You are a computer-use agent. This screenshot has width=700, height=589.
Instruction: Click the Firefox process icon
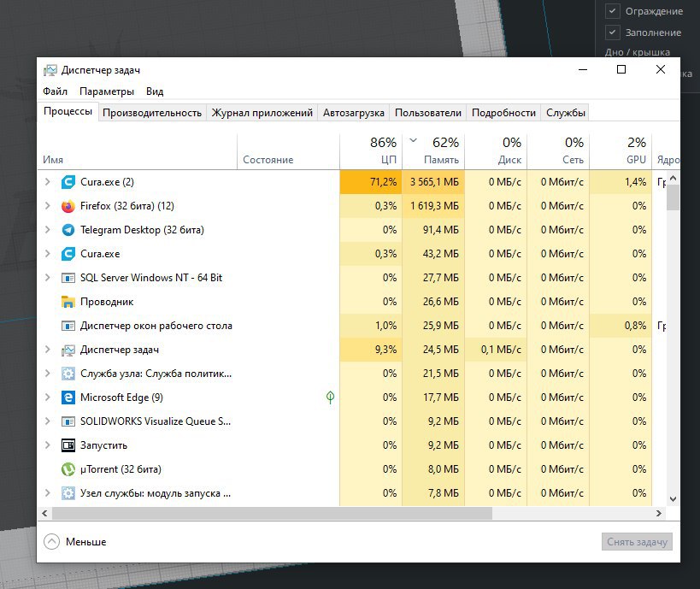(x=68, y=206)
